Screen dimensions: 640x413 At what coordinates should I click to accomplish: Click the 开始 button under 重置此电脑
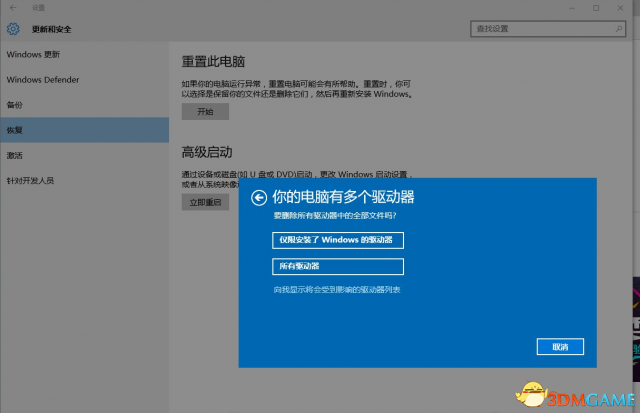point(205,111)
